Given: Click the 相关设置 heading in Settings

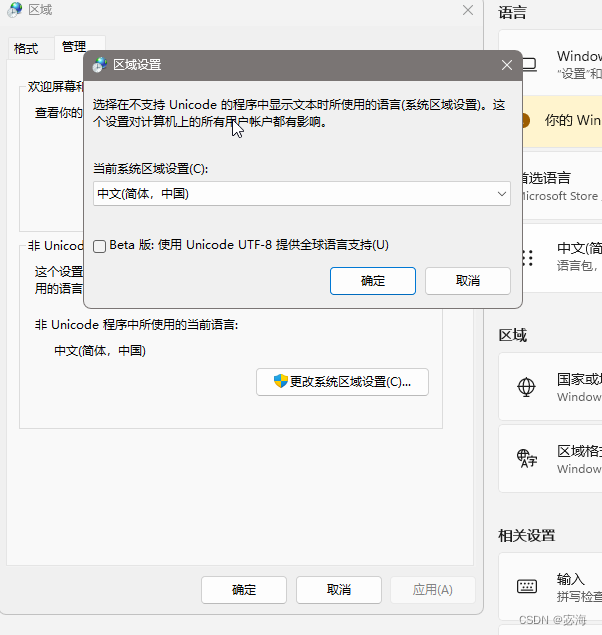Looking at the screenshot, I should coord(526,535).
